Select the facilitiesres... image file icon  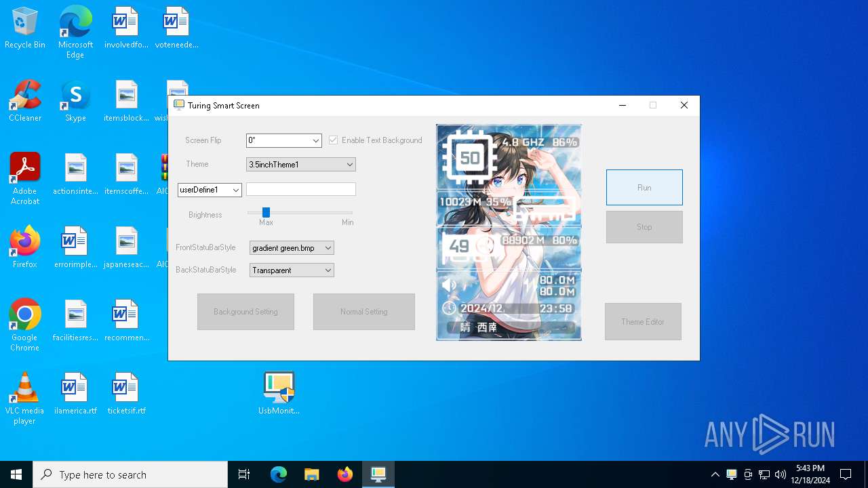(75, 321)
